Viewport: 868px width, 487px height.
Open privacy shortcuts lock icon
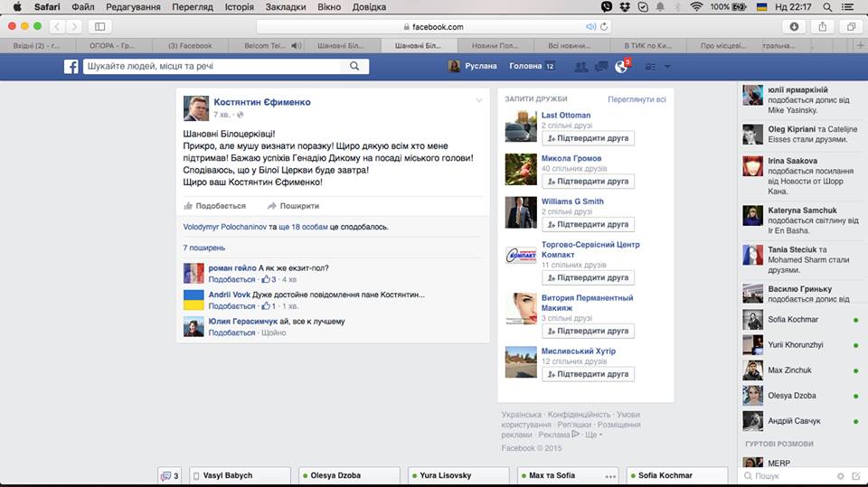coord(650,67)
